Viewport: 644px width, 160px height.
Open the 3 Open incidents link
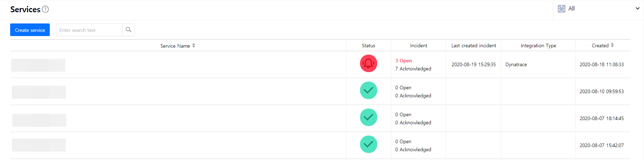click(404, 61)
